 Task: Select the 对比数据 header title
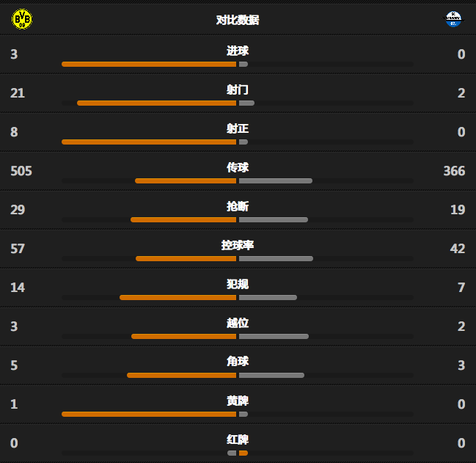click(238, 20)
